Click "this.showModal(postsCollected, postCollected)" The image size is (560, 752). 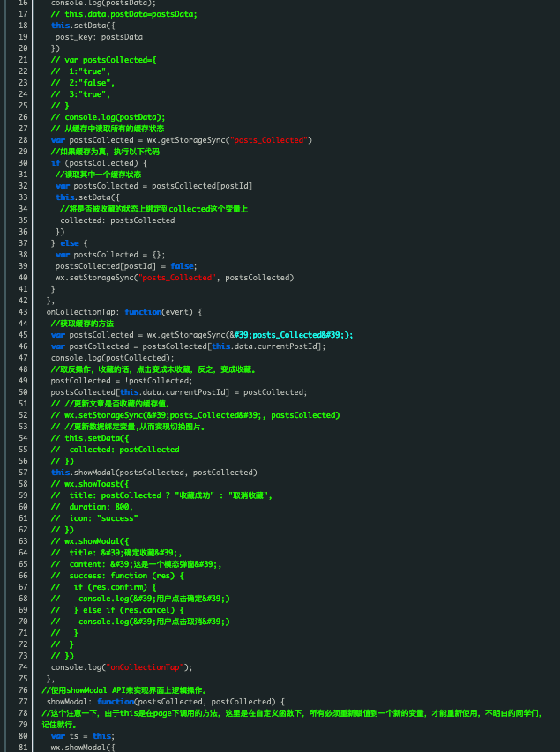coord(154,473)
